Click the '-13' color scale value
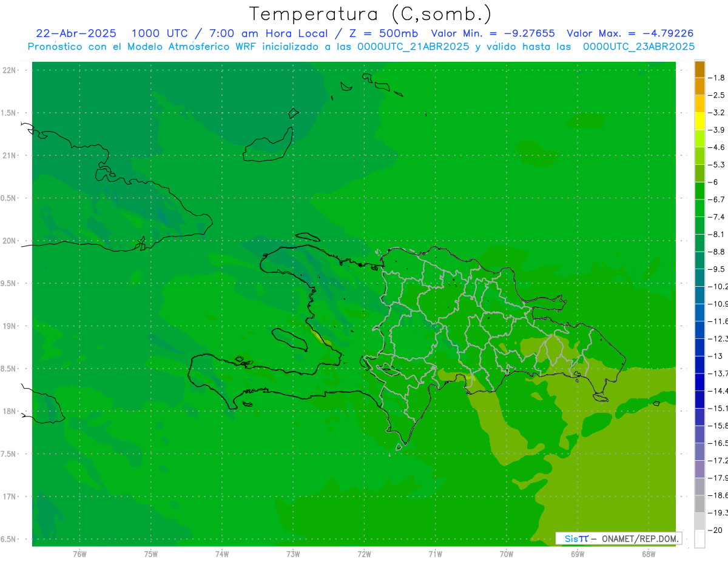Screen dimensions: 728x562 [x=715, y=356]
